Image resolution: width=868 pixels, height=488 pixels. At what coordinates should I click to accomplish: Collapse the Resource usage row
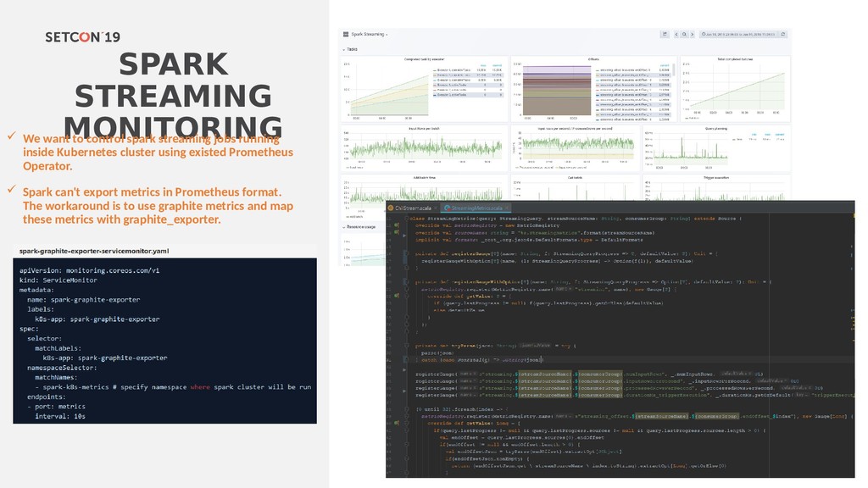(359, 227)
